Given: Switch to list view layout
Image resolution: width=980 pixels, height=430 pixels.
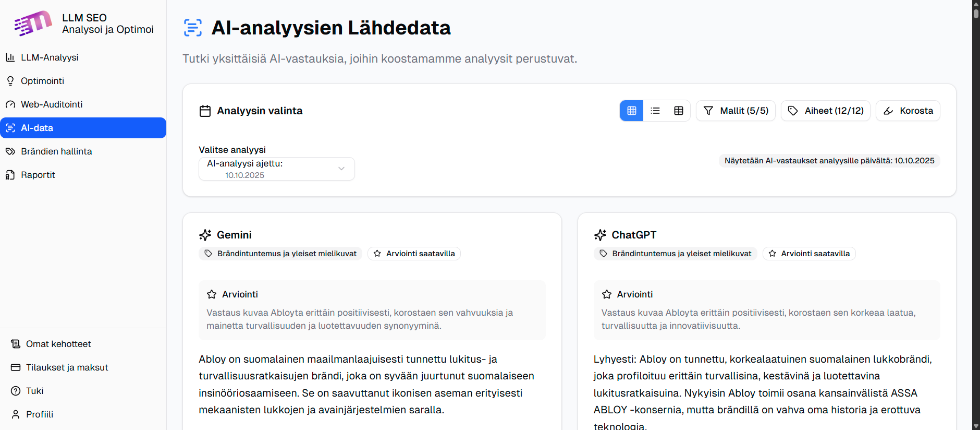Looking at the screenshot, I should point(655,111).
